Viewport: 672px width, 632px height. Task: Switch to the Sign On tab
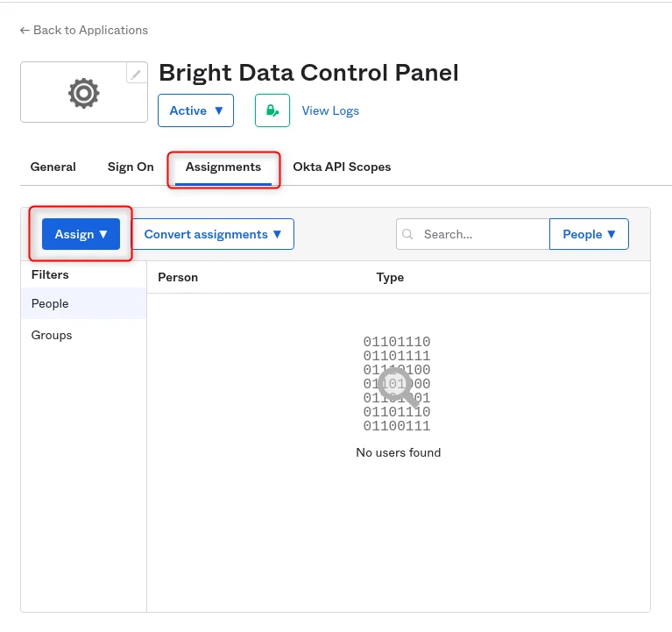pos(131,167)
